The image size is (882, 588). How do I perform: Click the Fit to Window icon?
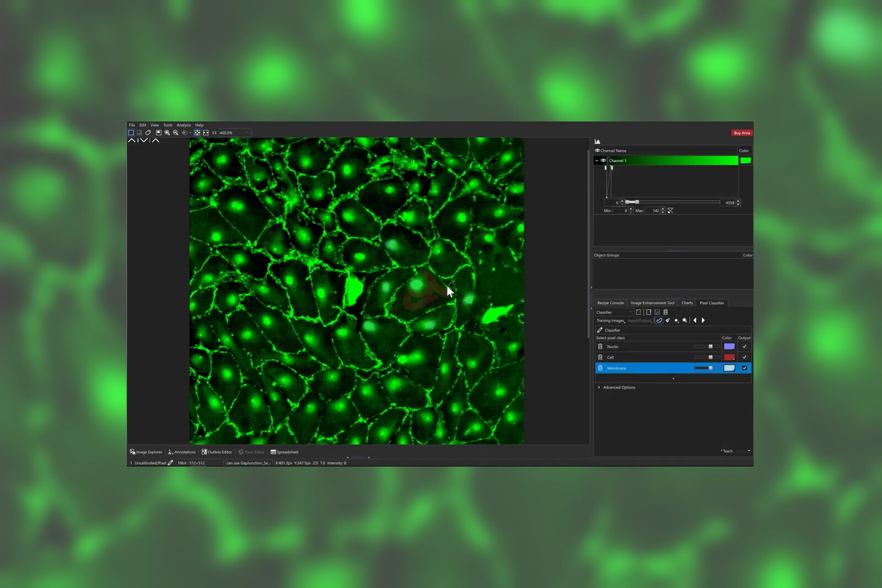pyautogui.click(x=197, y=132)
